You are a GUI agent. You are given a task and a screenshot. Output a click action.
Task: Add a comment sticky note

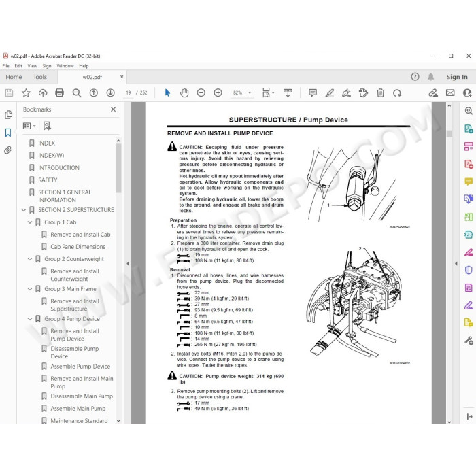pos(313,93)
